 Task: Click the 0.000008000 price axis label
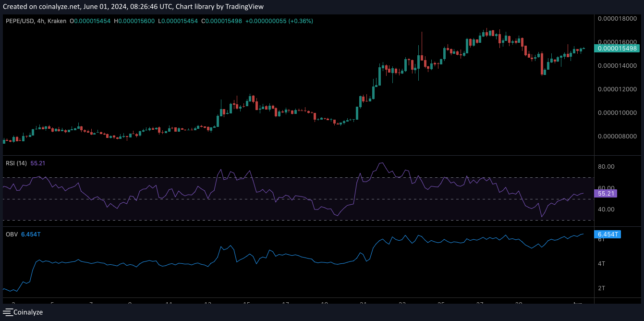point(616,136)
